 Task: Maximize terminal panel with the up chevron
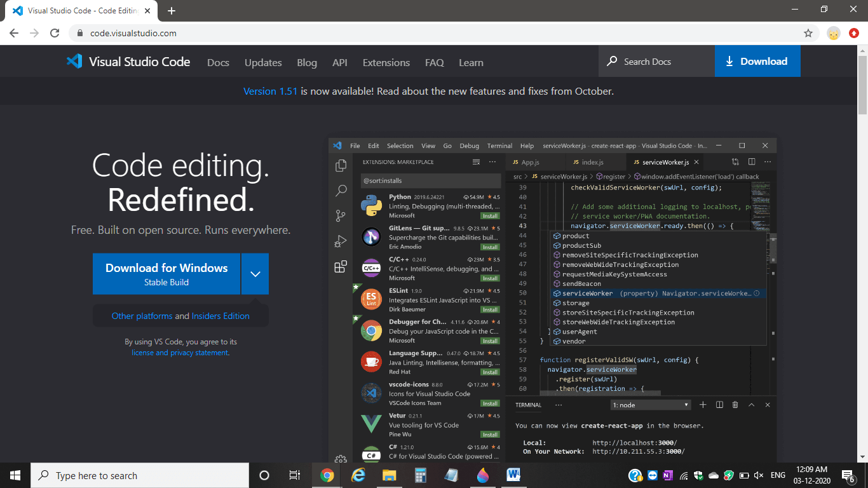click(752, 405)
